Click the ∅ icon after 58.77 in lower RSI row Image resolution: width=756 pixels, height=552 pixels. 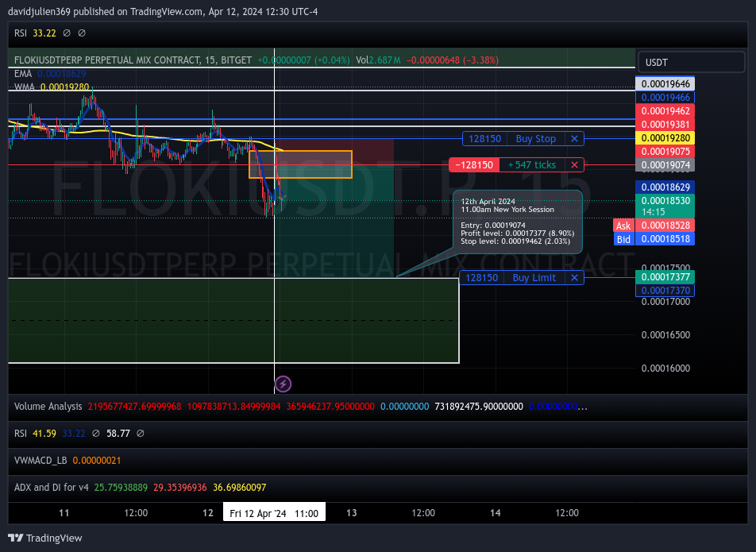coord(141,434)
